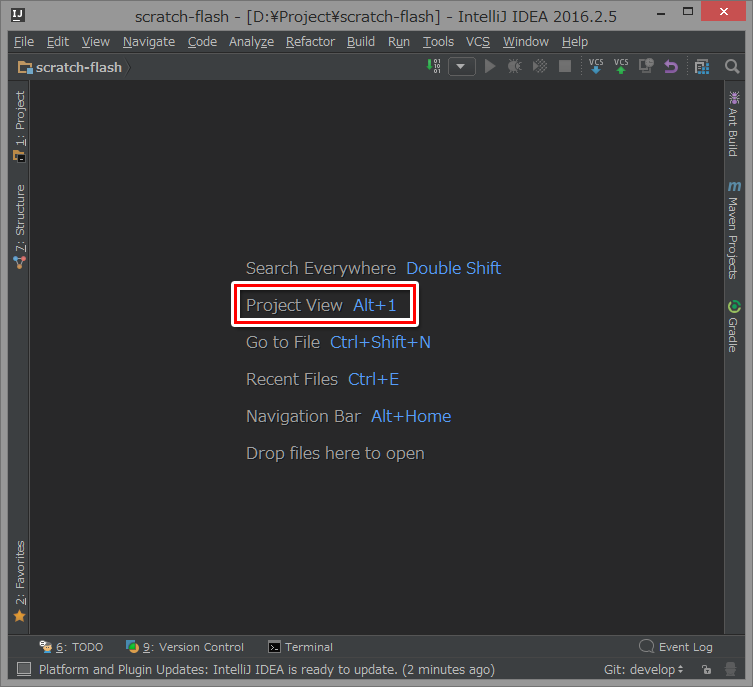Show the 7: Structure tool window
The height and width of the screenshot is (687, 753).
click(x=20, y=227)
